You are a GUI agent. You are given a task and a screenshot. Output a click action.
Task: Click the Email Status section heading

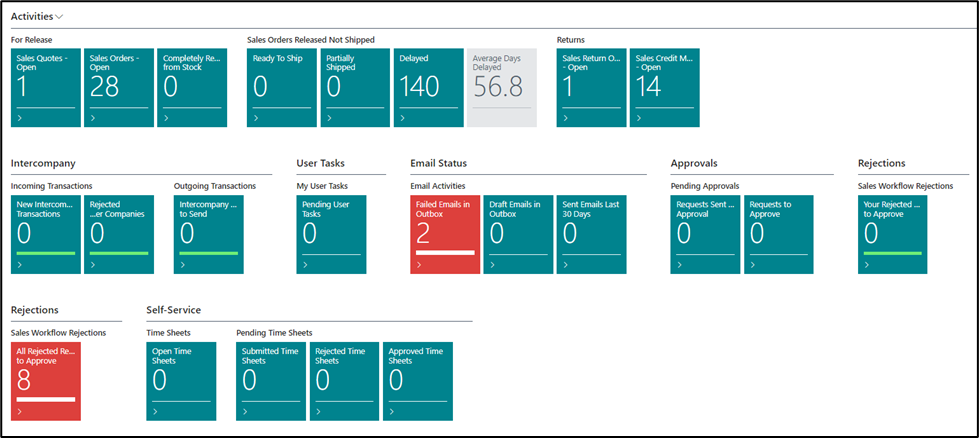pyautogui.click(x=438, y=163)
